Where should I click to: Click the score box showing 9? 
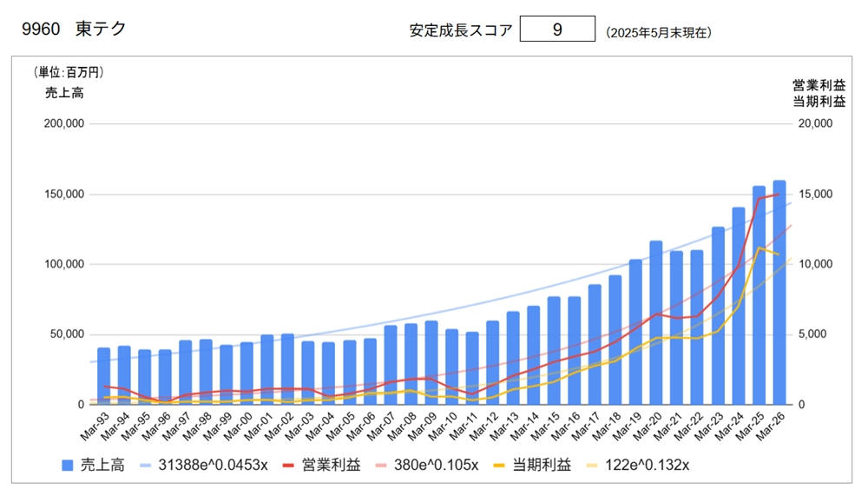(557, 29)
